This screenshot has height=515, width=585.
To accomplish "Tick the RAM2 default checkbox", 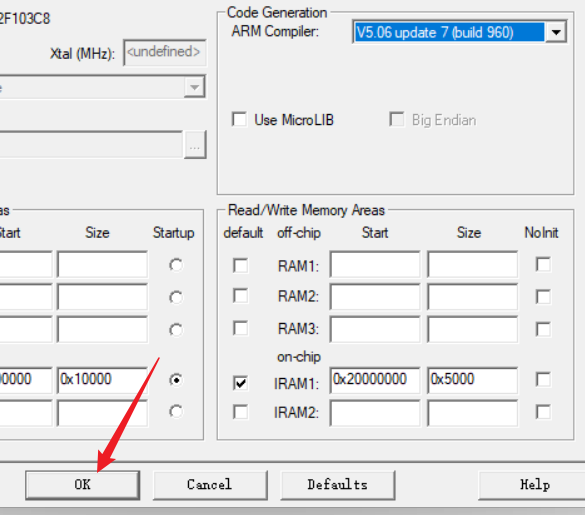I will pyautogui.click(x=240, y=296).
